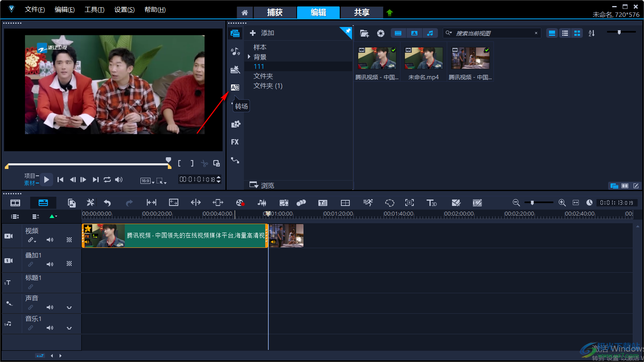Viewport: 644px width, 362px height.
Task: Open the 文件(F) menu
Action: (x=35, y=10)
